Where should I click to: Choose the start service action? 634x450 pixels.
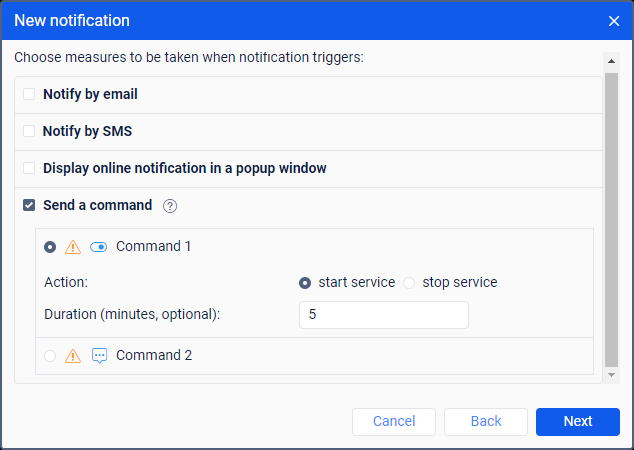(305, 282)
